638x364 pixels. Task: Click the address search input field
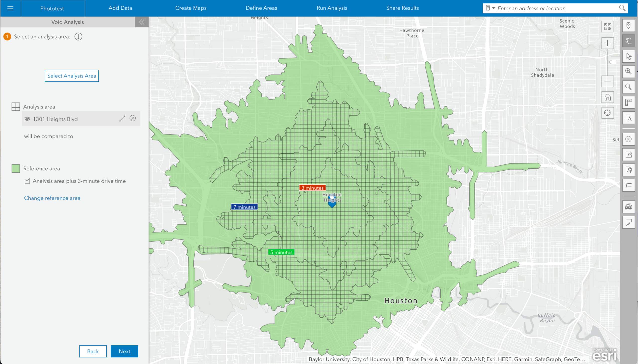[557, 8]
